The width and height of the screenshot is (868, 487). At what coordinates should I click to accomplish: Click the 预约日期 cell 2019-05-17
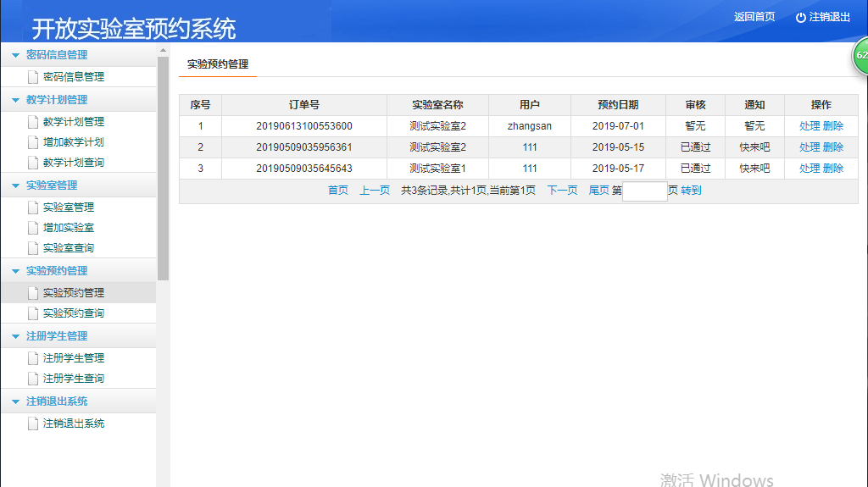coord(618,169)
